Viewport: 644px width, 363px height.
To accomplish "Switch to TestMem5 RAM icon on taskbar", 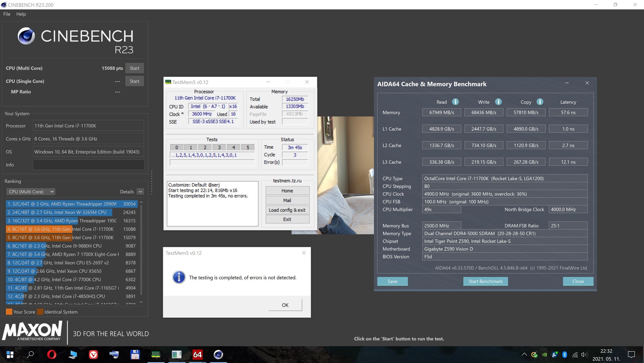I will (156, 355).
